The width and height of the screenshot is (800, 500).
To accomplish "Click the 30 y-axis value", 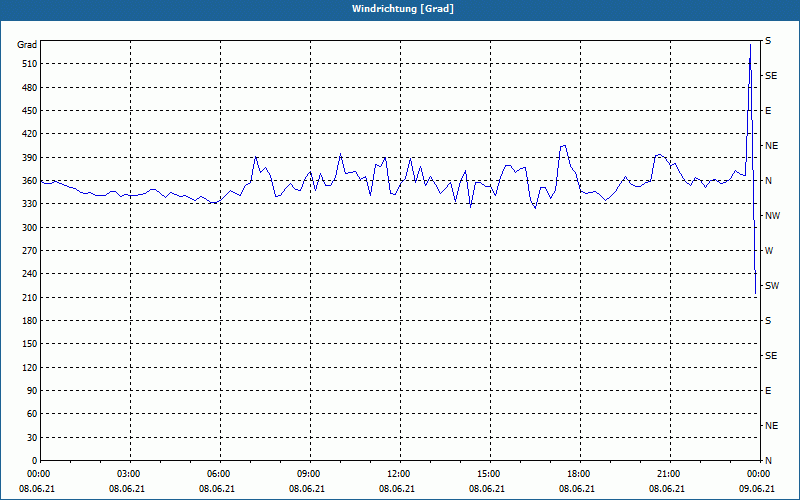I will tap(31, 437).
